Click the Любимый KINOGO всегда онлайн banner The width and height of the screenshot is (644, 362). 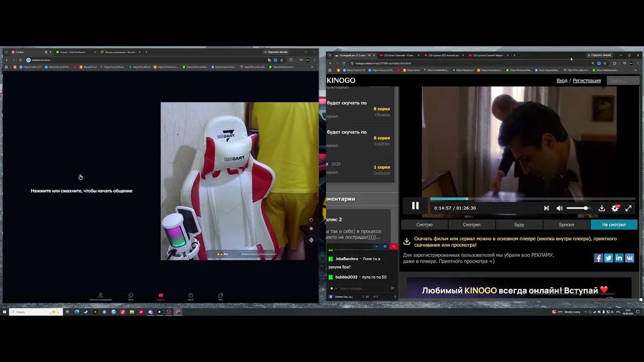point(519,288)
